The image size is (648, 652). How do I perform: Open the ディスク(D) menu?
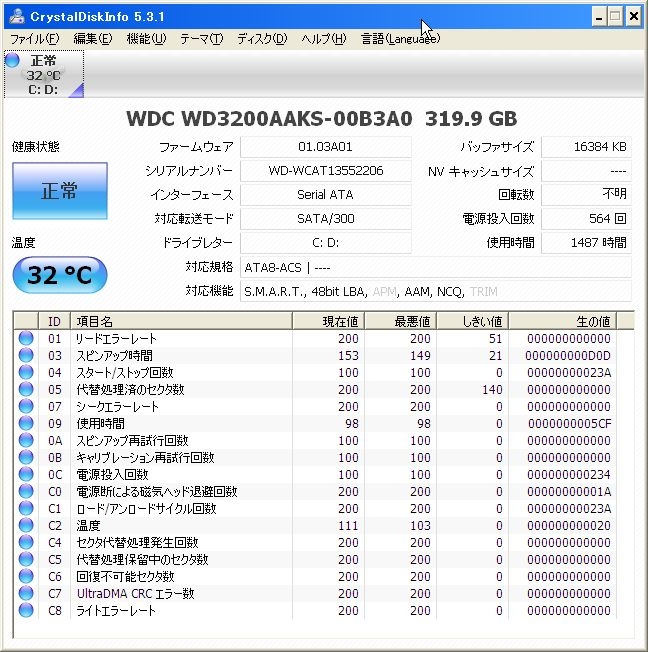262,39
